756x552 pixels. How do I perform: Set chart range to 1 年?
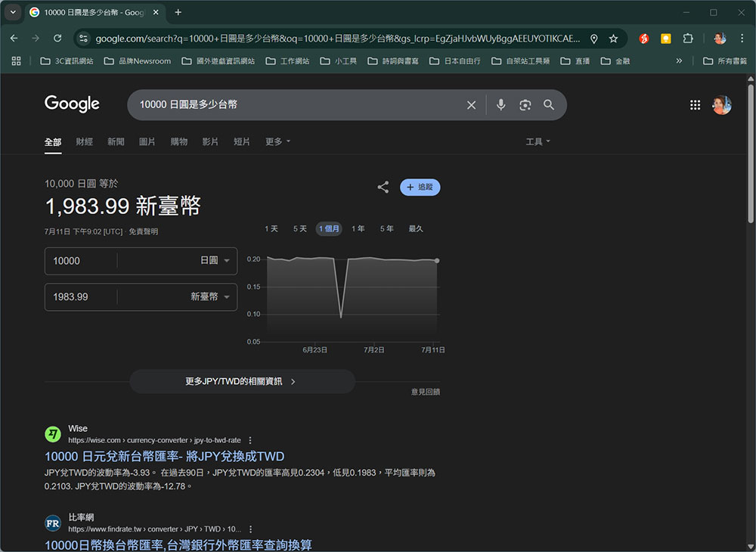[x=358, y=228]
